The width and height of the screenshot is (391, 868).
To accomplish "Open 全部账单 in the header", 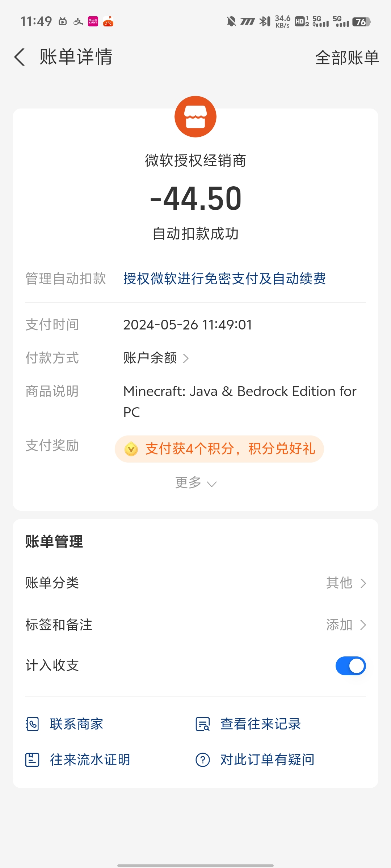I will point(347,58).
